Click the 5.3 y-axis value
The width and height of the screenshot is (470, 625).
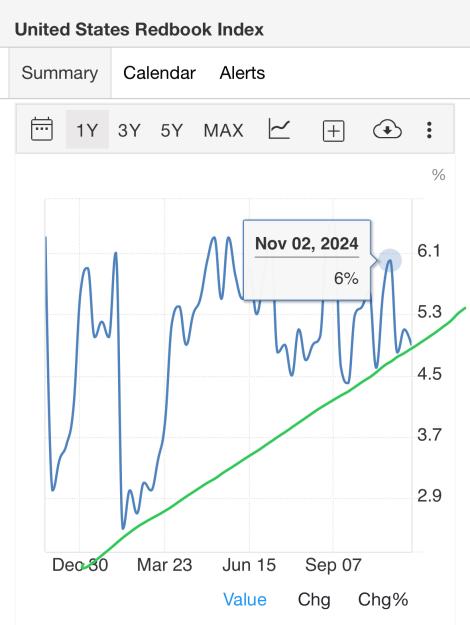pos(429,312)
